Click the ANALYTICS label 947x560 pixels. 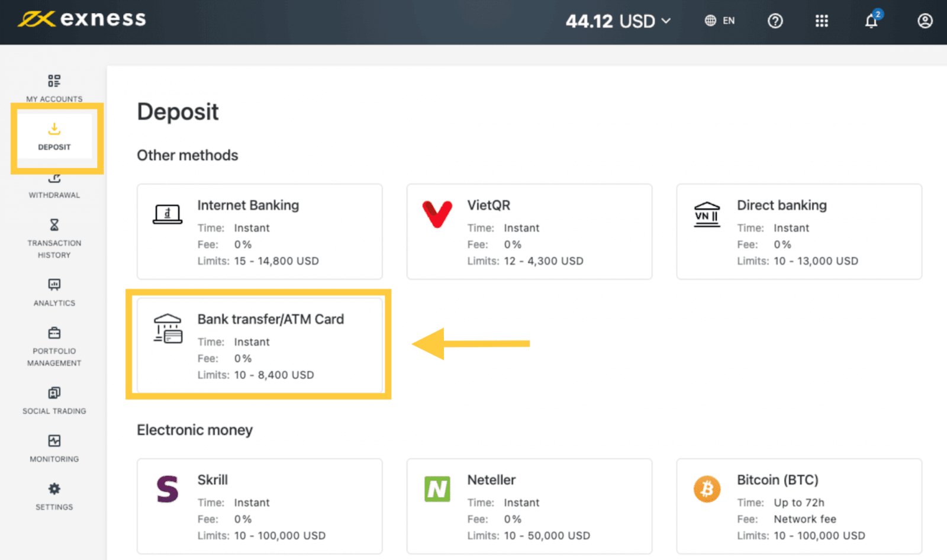[54, 303]
